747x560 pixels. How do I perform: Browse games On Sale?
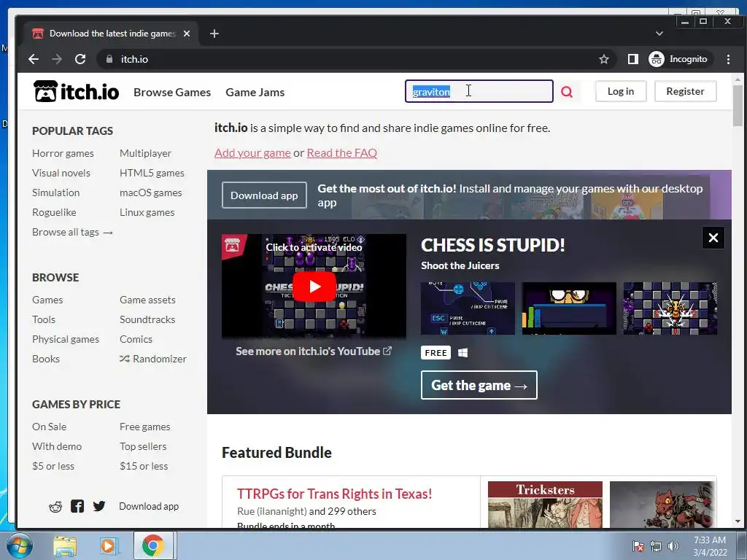[49, 427]
